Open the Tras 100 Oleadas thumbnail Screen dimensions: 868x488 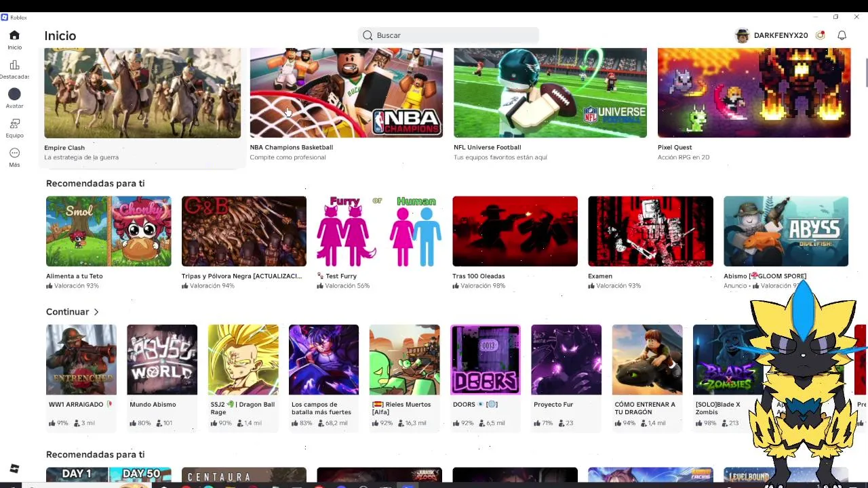click(515, 231)
